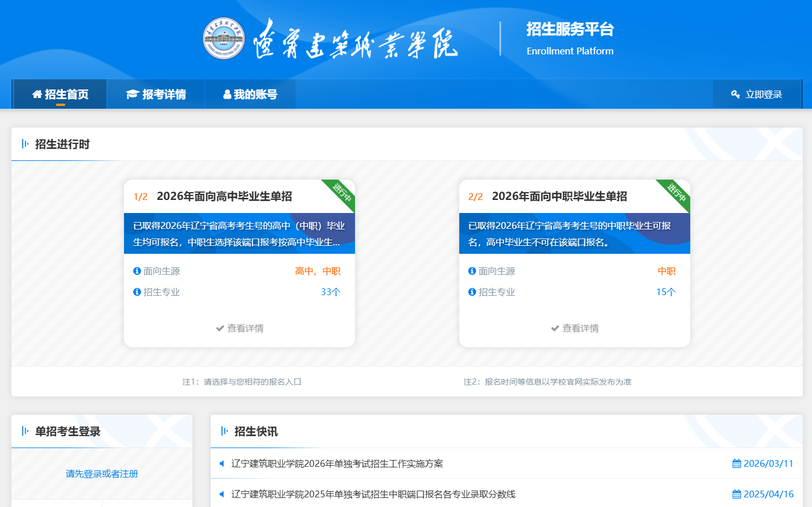Click calendar icon beside date 2026/03/11
The image size is (812, 507).
point(737,464)
